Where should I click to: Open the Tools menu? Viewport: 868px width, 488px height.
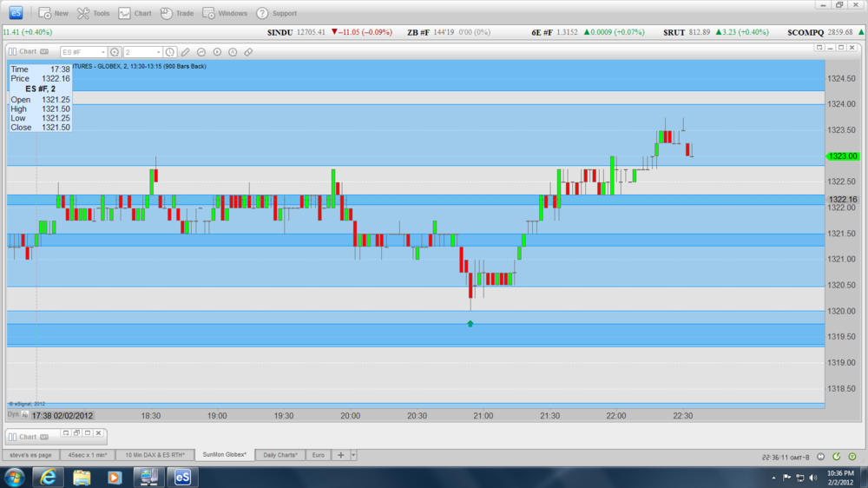93,13
